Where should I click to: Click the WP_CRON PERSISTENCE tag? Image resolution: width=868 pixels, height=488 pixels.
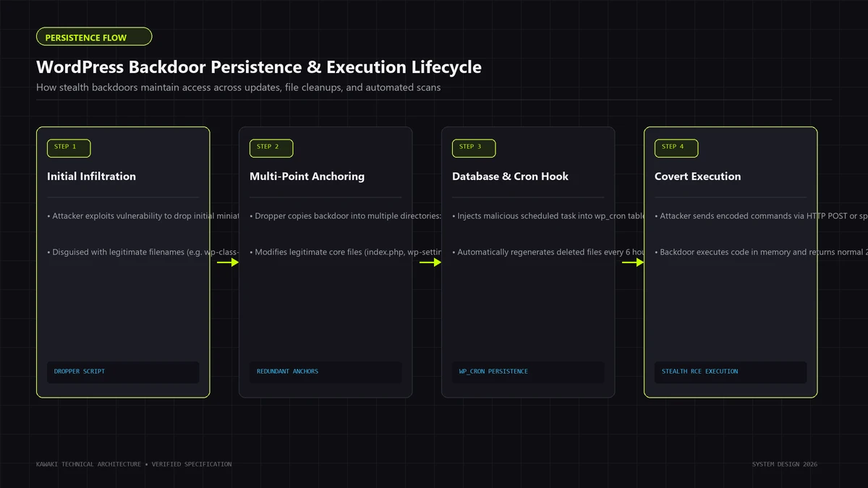[528, 372]
